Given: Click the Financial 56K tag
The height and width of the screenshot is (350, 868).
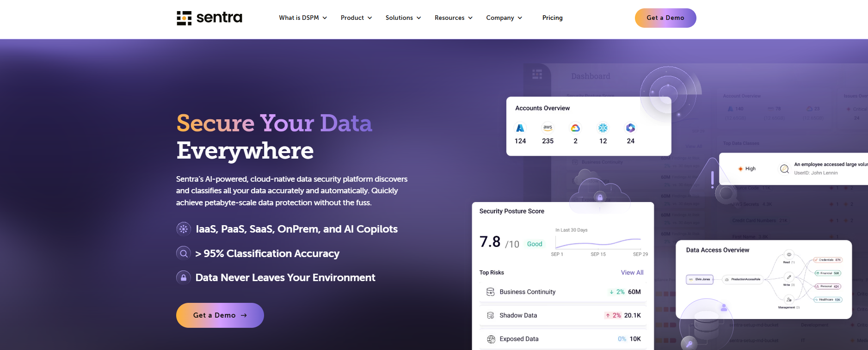Looking at the screenshot, I should [827, 273].
